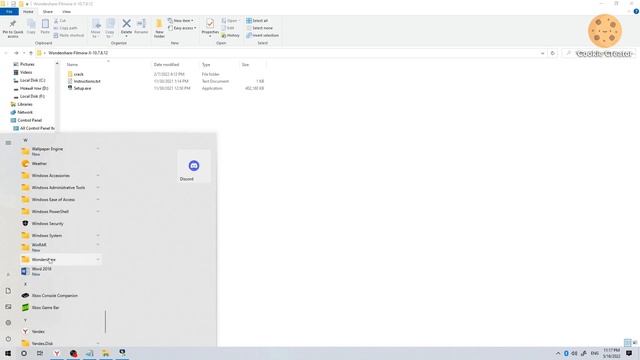Expand the Windows Accessories folder
Screen dimensions: 640x360
[x=60, y=176]
